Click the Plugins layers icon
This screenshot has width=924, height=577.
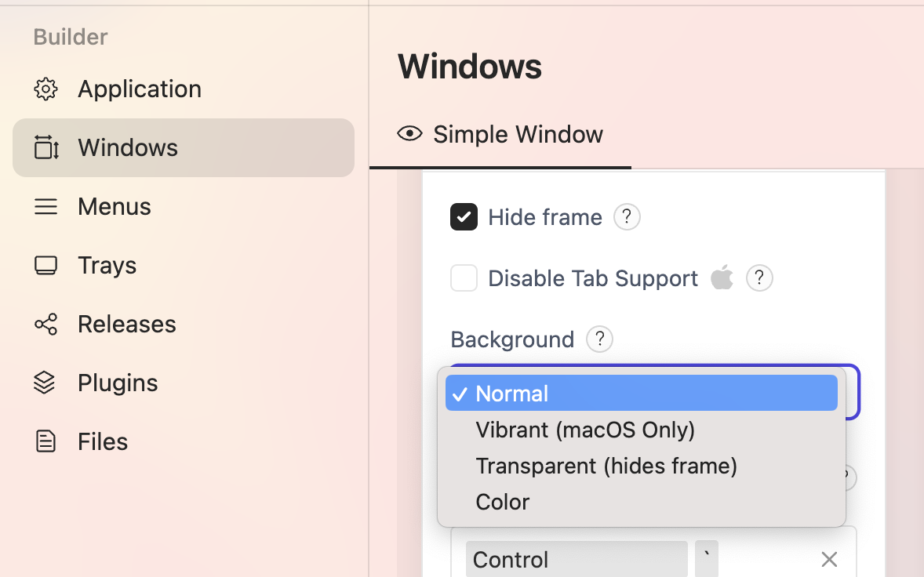pyautogui.click(x=46, y=383)
